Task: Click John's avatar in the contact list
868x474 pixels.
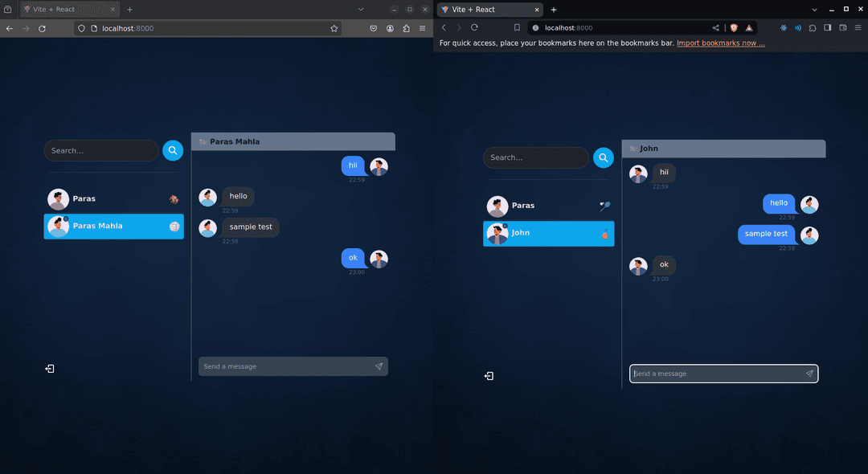Action: pos(497,233)
